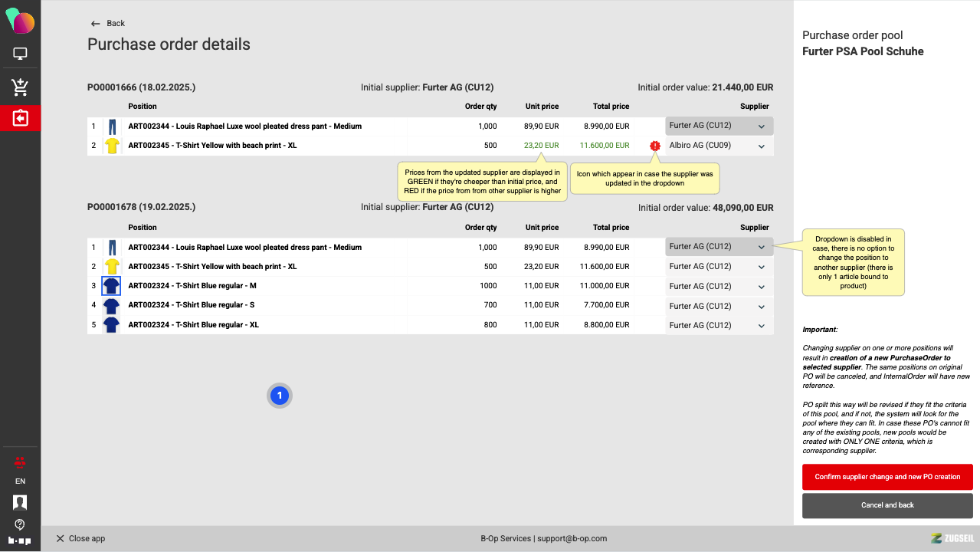Open the help question mark icon

(20, 524)
